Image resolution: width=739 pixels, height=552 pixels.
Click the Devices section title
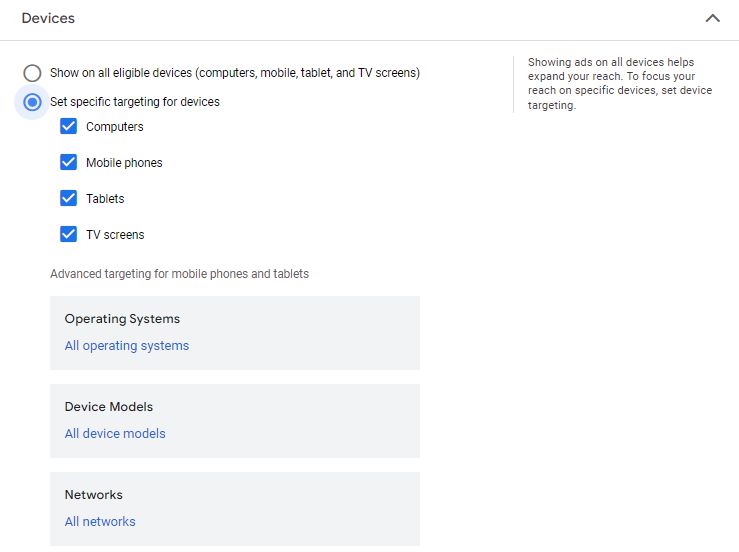point(48,18)
